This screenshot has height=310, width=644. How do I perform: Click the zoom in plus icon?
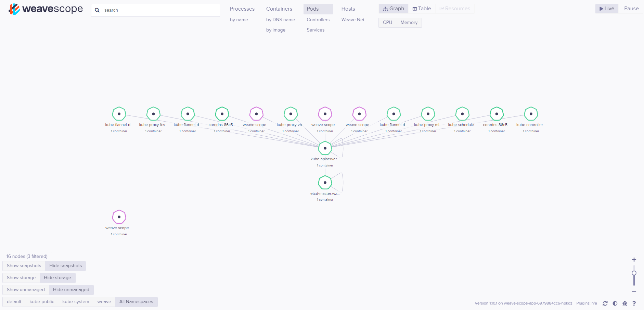(x=634, y=260)
